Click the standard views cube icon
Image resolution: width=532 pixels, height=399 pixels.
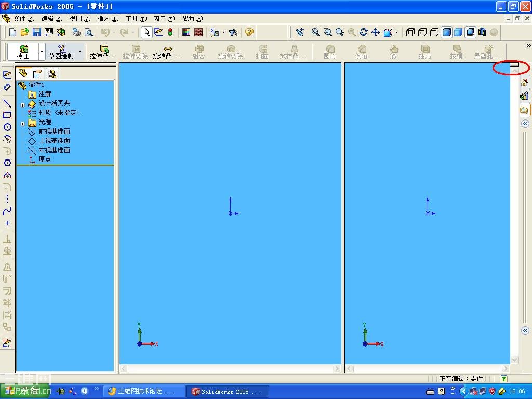(x=388, y=32)
